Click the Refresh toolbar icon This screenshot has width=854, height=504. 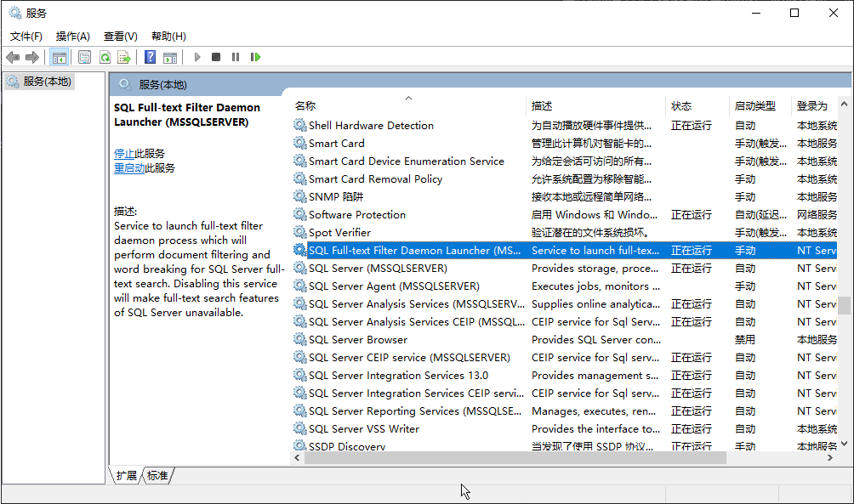(x=105, y=57)
